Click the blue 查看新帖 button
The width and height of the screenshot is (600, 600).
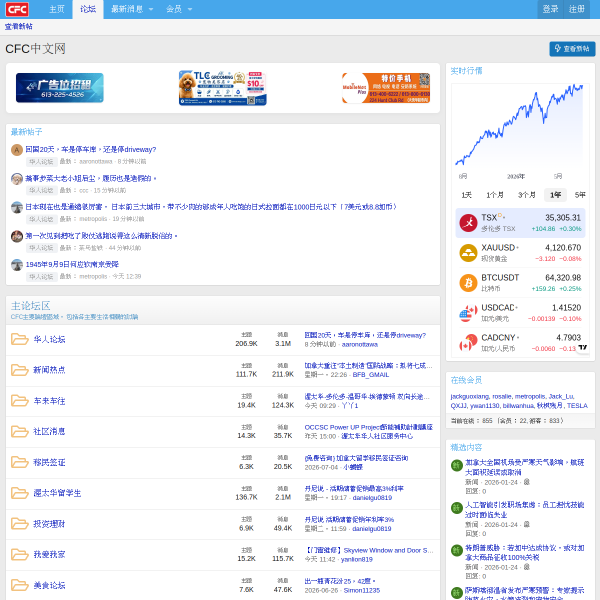572,49
